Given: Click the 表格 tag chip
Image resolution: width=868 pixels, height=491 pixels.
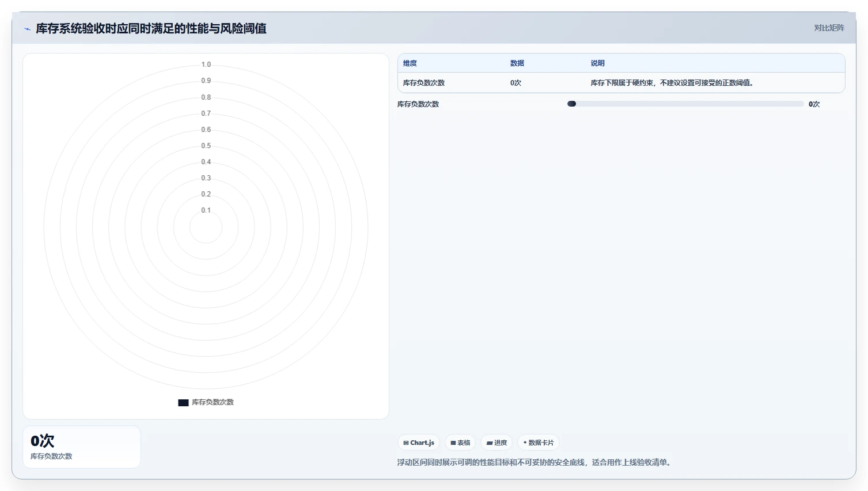Looking at the screenshot, I should 460,443.
